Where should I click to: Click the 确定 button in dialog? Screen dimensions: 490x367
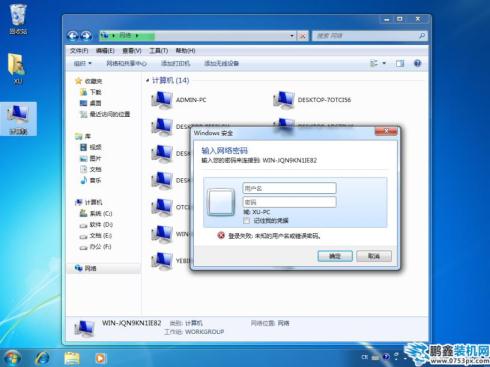335,256
